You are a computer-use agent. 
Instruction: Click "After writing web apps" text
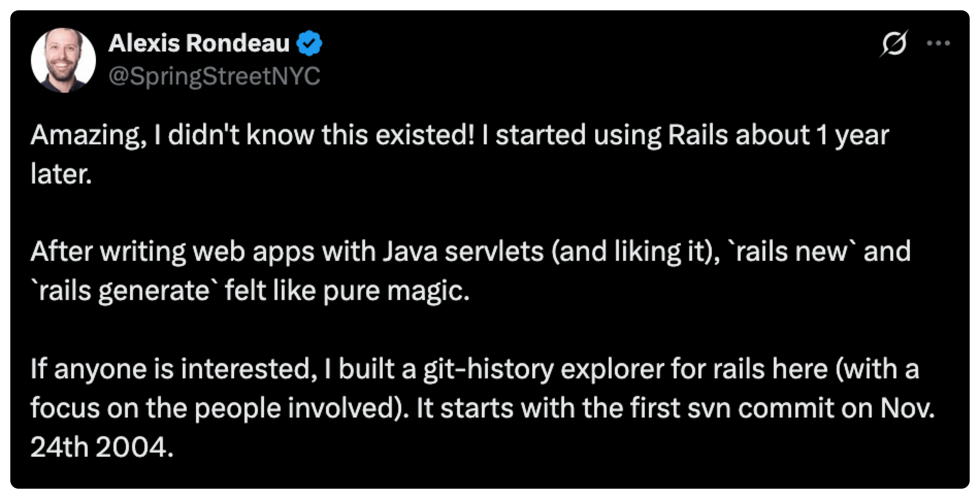click(172, 252)
